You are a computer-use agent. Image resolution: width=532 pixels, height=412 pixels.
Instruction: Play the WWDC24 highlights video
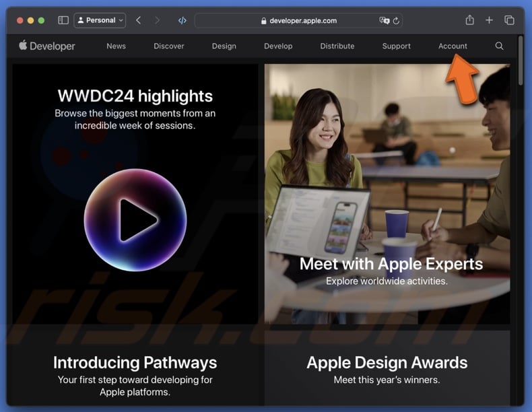135,219
